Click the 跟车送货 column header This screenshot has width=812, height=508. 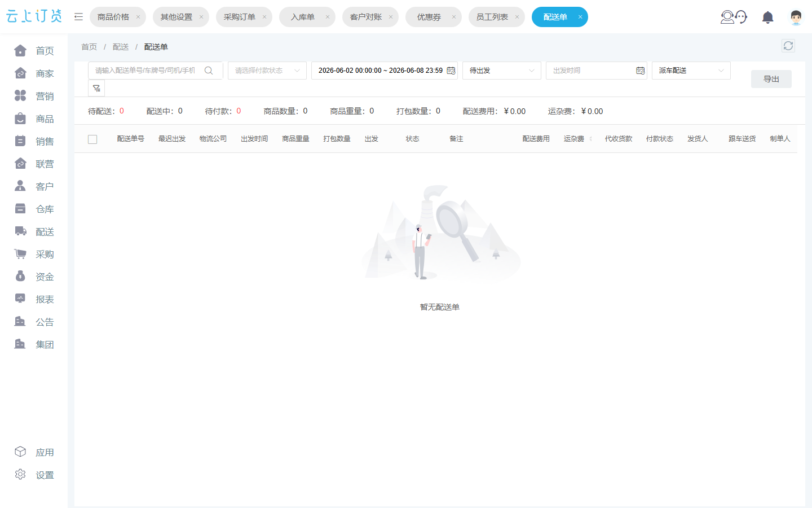coord(742,139)
